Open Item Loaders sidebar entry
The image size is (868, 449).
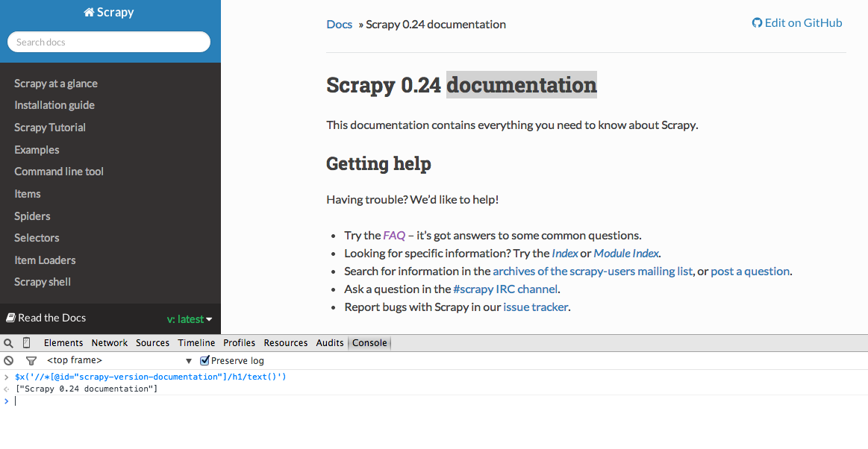point(45,260)
